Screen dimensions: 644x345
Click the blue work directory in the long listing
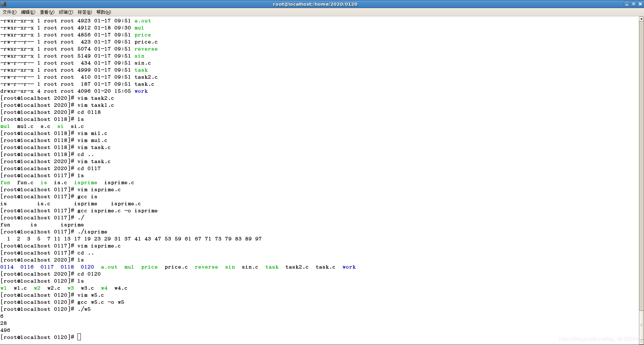pos(141,91)
